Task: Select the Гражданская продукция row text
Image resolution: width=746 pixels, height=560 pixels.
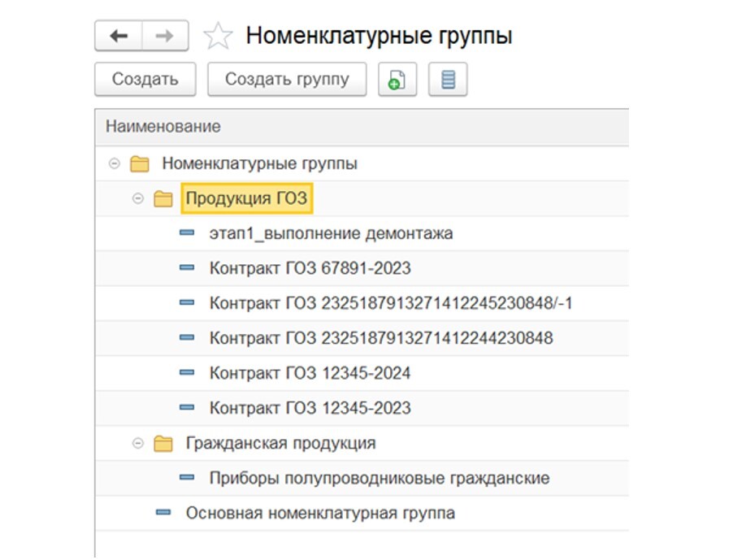Action: (x=280, y=444)
